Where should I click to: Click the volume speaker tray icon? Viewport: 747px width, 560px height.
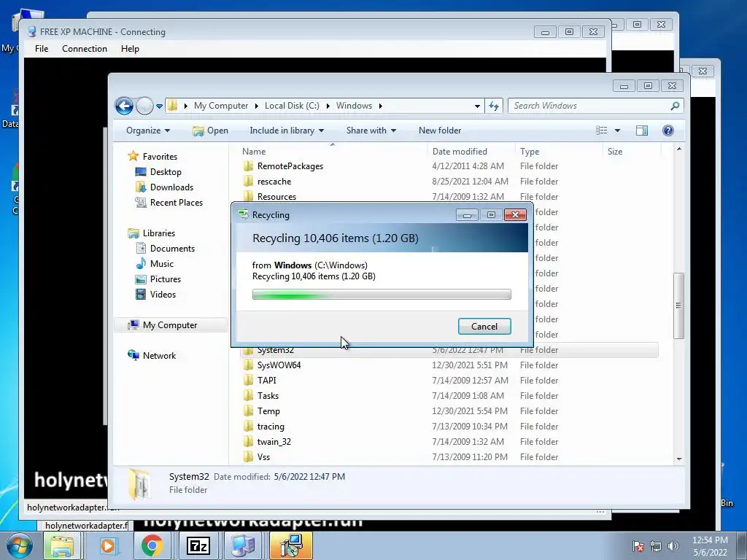pos(673,546)
